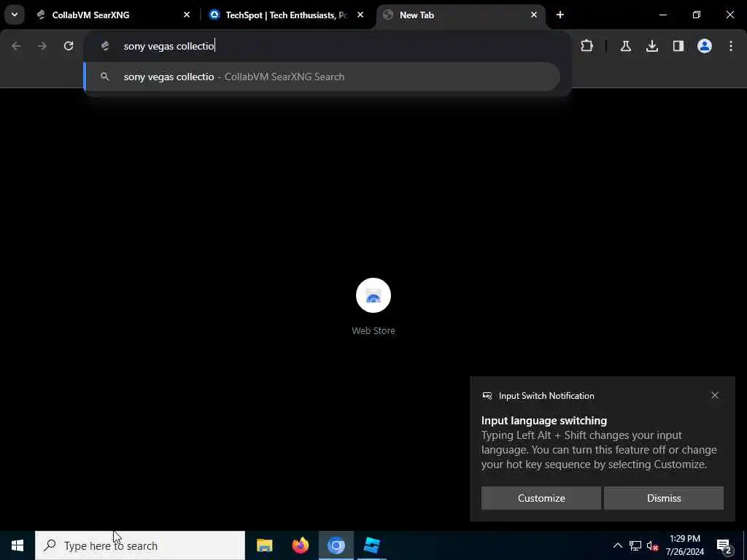
Task: Open the profile avatar menu
Action: tap(705, 46)
